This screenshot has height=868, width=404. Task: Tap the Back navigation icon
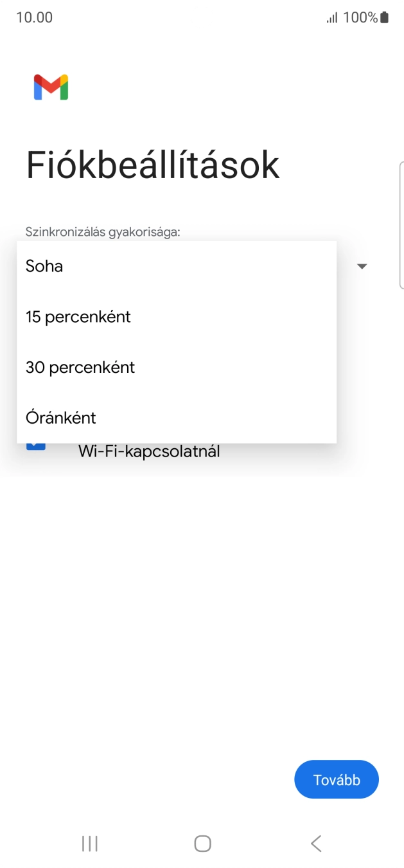(315, 843)
